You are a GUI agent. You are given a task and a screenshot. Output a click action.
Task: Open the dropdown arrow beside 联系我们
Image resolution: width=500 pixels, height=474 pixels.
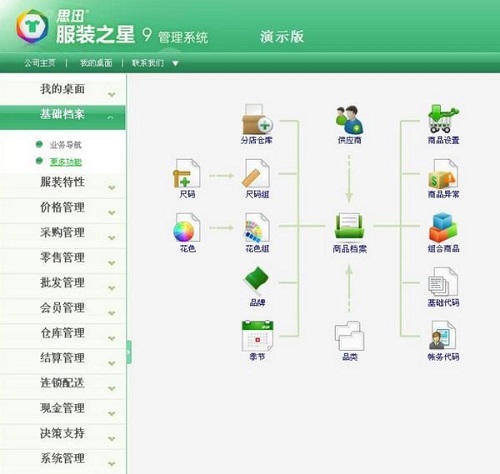(175, 63)
